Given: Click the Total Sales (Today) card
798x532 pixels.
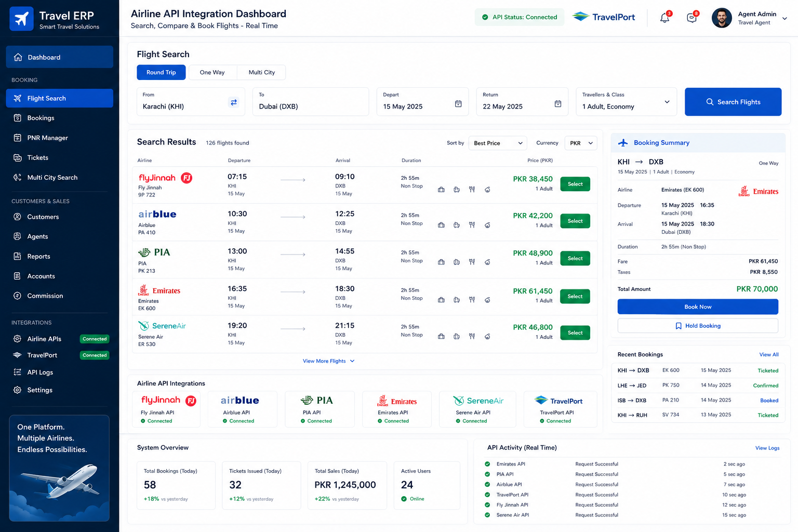Looking at the screenshot, I should 347,485.
